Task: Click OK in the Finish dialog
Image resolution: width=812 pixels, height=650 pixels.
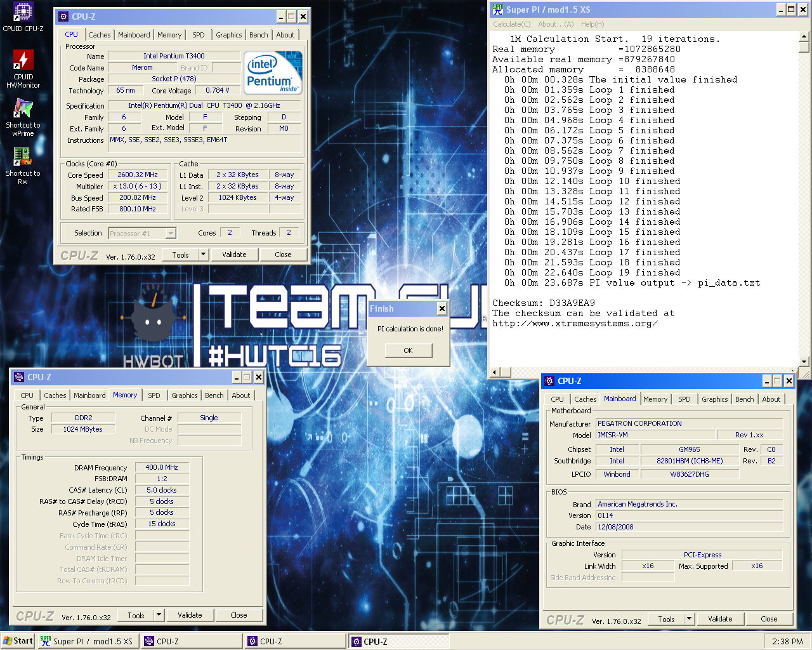Action: [408, 350]
